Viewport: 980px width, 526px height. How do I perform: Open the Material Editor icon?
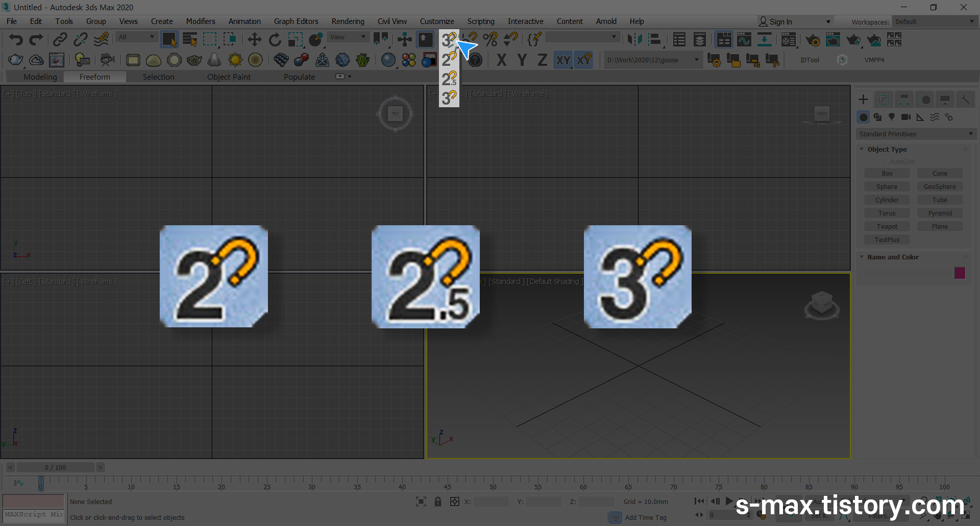pos(789,39)
